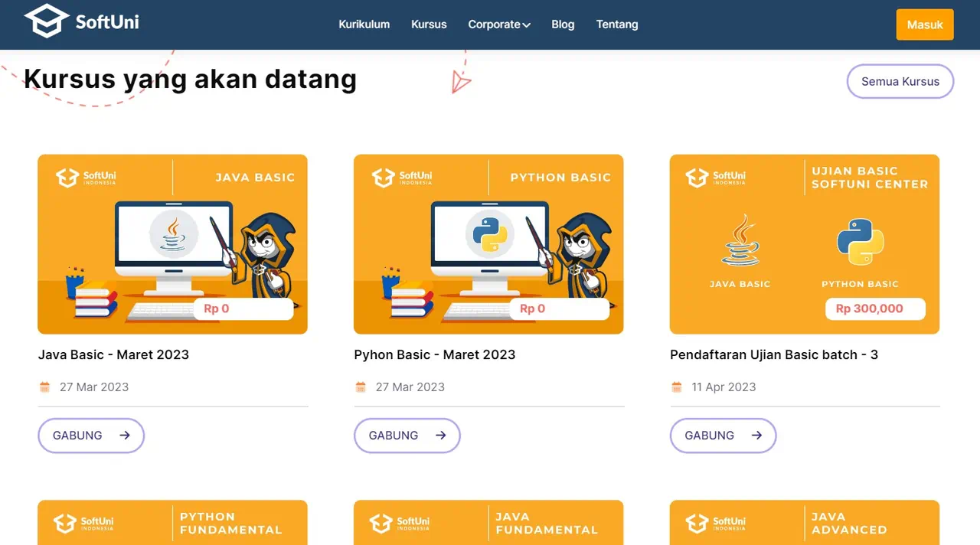
Task: Click SoftUni Indonesia logo on Java Basic banner
Action: [86, 178]
